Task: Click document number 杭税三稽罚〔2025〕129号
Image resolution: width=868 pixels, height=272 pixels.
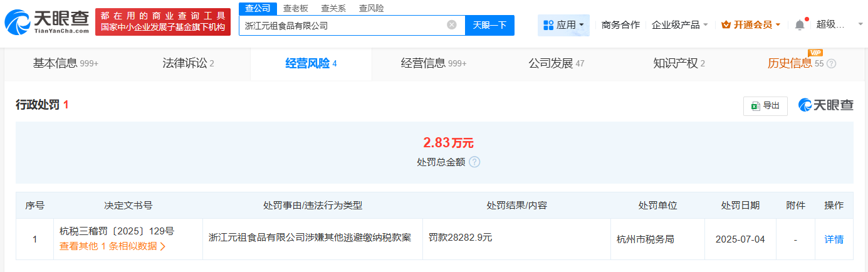Action: click(117, 231)
